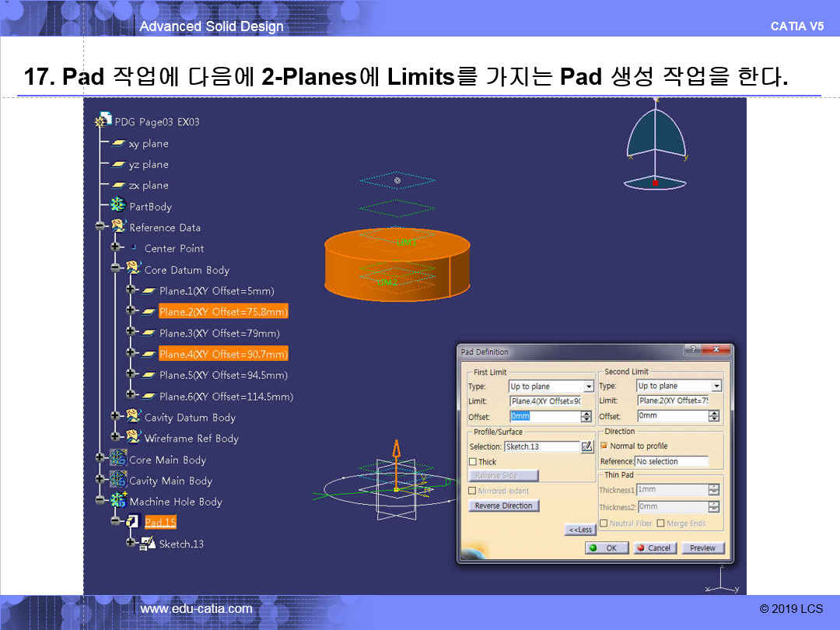Click the xy plane icon in tree

tap(118, 144)
